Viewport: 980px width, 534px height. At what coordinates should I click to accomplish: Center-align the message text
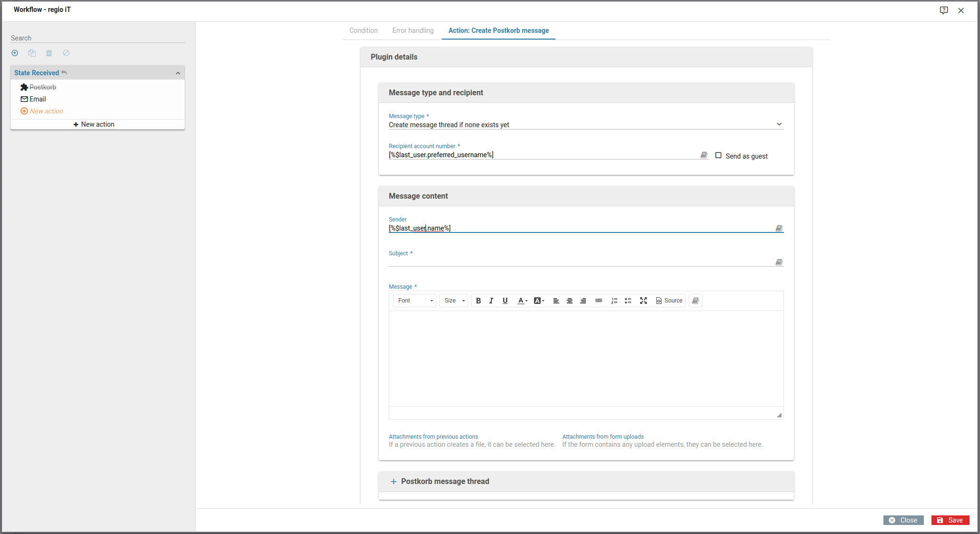tap(569, 301)
